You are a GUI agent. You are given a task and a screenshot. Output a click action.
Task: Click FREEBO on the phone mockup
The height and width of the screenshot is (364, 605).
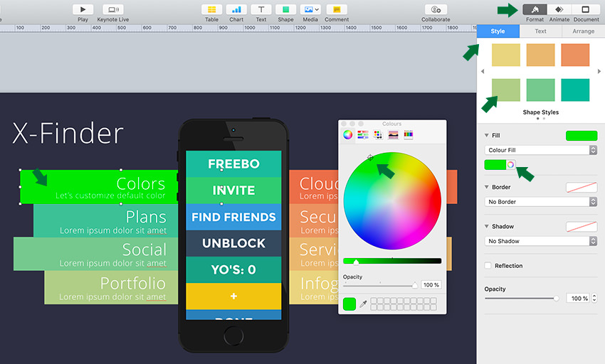coord(234,164)
